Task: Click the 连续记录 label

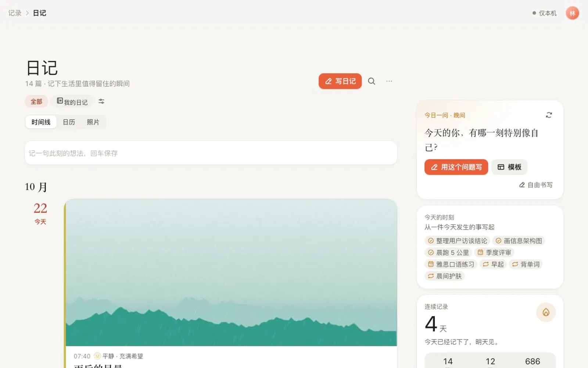Action: click(x=436, y=307)
